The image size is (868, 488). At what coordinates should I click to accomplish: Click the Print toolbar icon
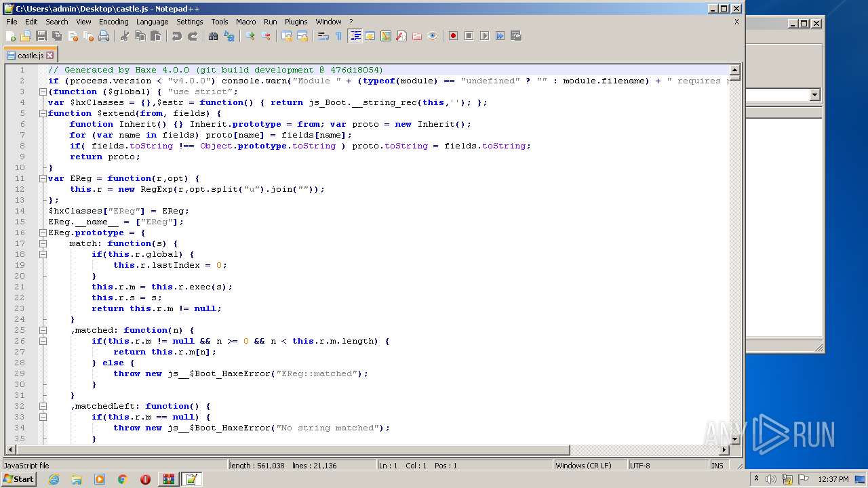point(104,36)
